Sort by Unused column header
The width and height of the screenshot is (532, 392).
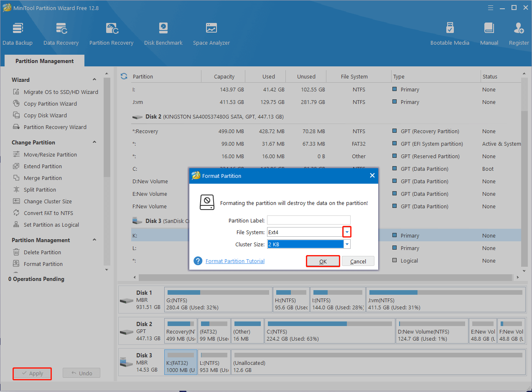[x=306, y=76]
